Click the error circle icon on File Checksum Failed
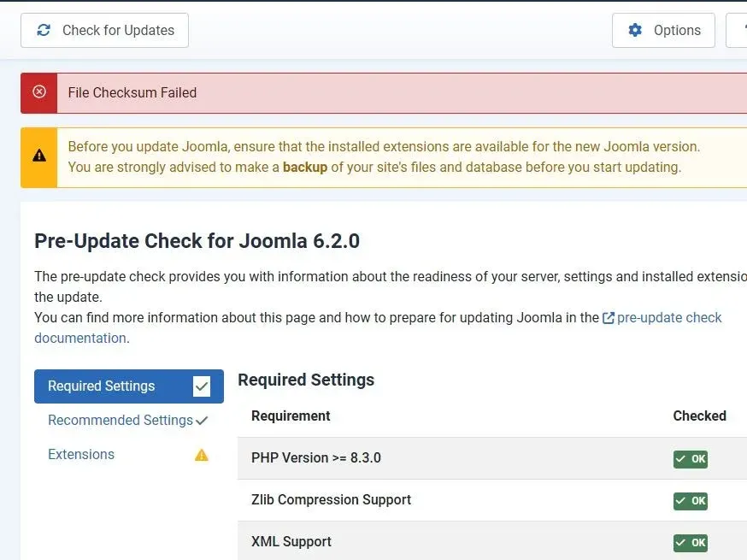 click(x=39, y=91)
